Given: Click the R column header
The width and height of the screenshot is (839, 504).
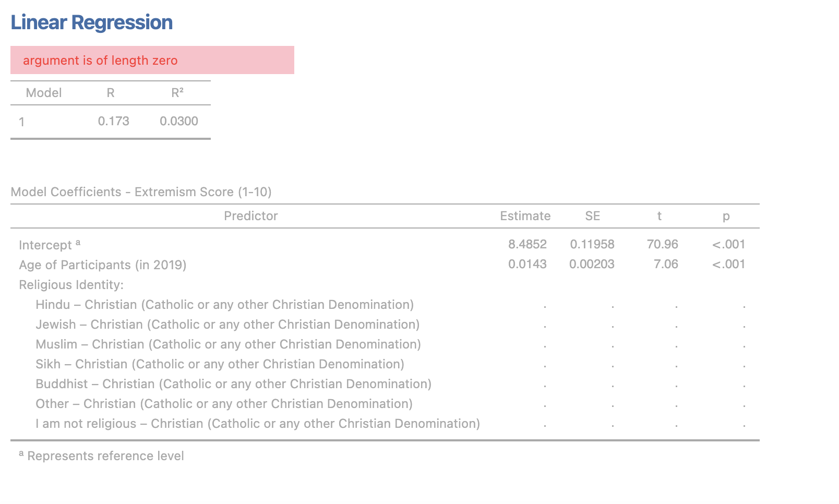Looking at the screenshot, I should pos(111,93).
